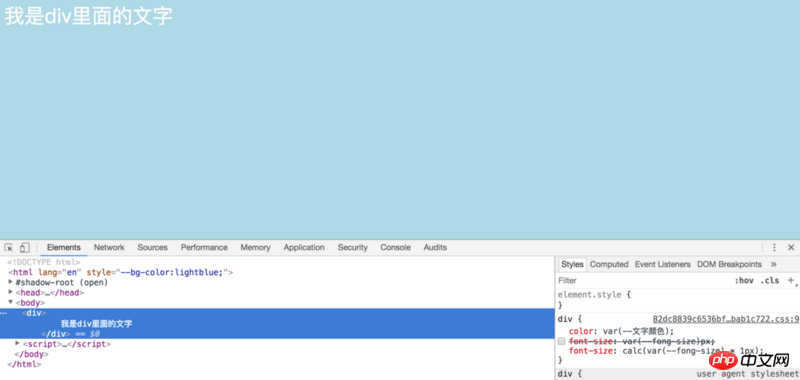Collapse the body element node
Image resolution: width=800 pixels, height=380 pixels.
click(x=11, y=302)
